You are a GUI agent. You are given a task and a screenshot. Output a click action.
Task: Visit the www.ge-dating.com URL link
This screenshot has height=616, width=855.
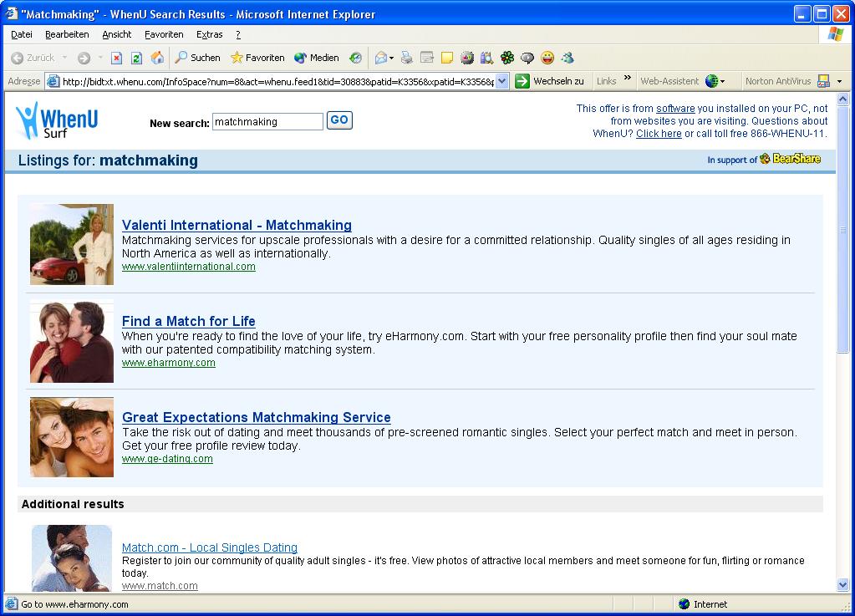(167, 459)
